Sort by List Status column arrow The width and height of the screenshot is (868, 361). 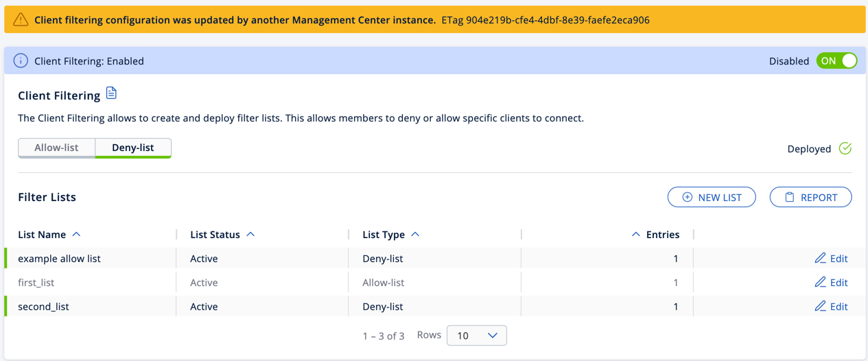(x=250, y=235)
